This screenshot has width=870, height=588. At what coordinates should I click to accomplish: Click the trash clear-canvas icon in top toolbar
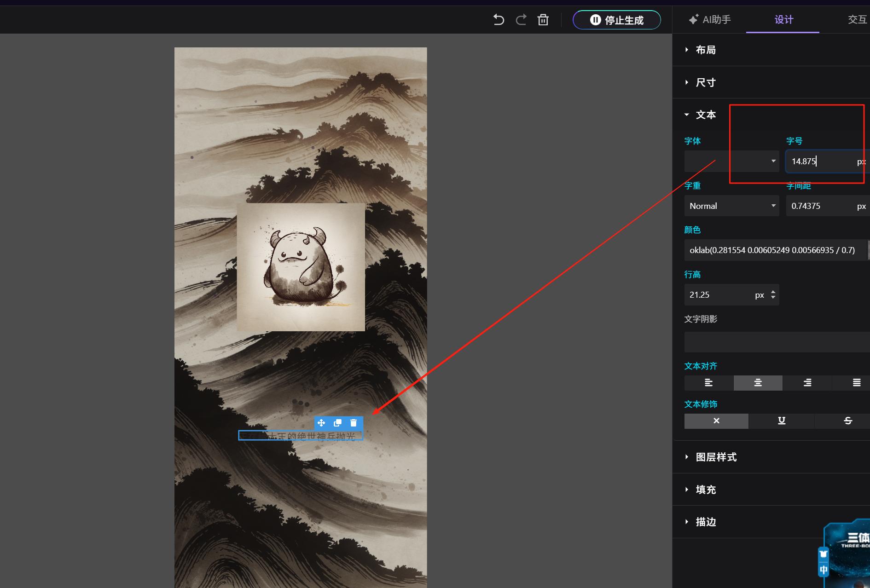[x=543, y=20]
